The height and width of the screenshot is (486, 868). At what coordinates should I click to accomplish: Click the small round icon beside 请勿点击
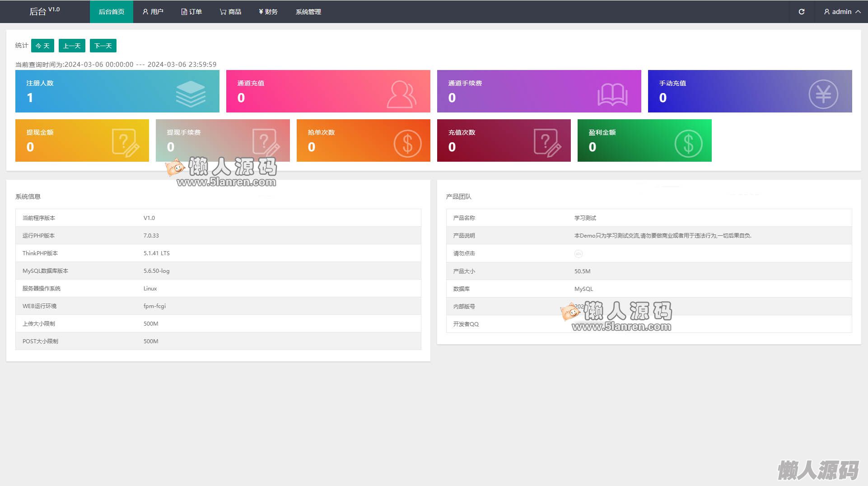click(x=578, y=254)
